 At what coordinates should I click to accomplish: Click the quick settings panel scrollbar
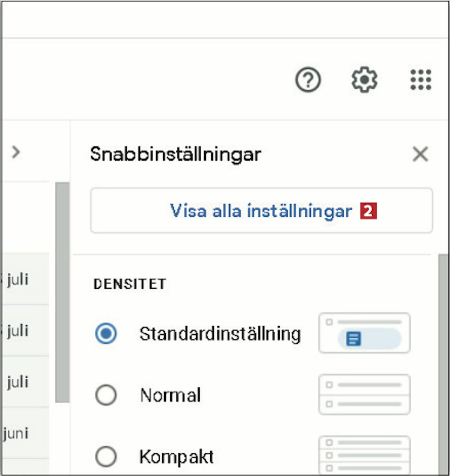coord(443,364)
